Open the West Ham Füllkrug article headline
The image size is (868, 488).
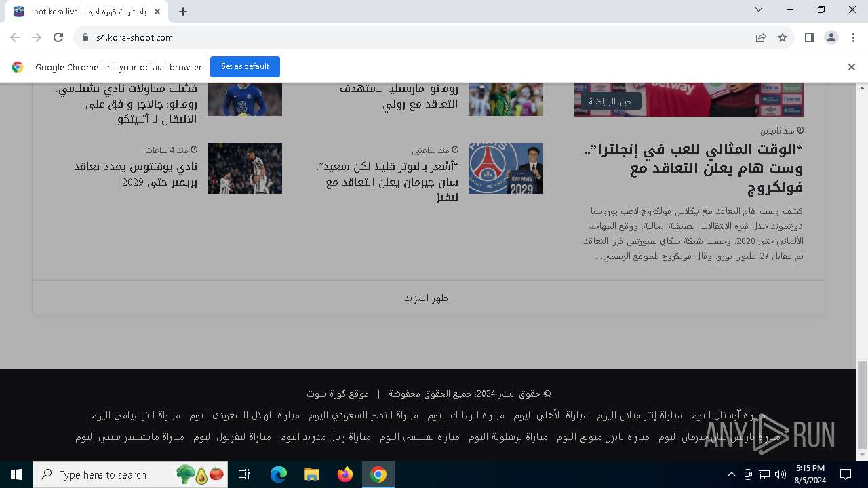693,168
